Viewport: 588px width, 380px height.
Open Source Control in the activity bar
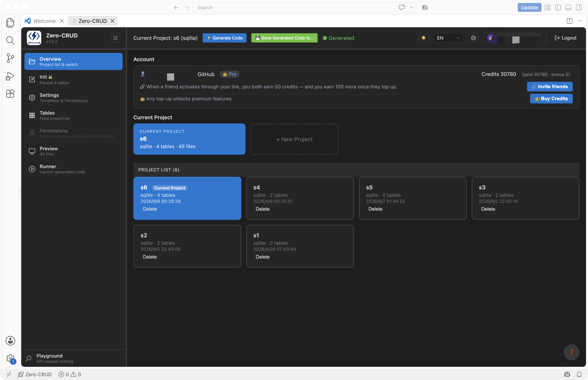coord(10,58)
